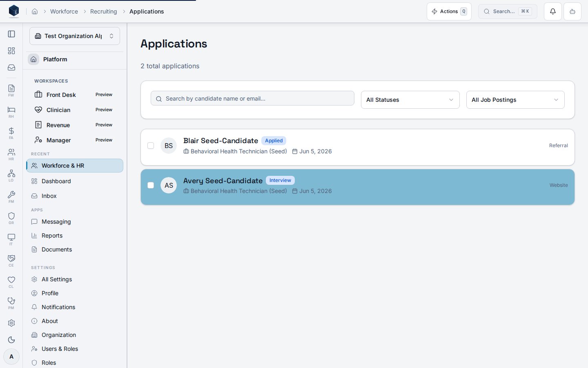This screenshot has height=368, width=588.
Task: Open the Platform item
Action: (75, 59)
